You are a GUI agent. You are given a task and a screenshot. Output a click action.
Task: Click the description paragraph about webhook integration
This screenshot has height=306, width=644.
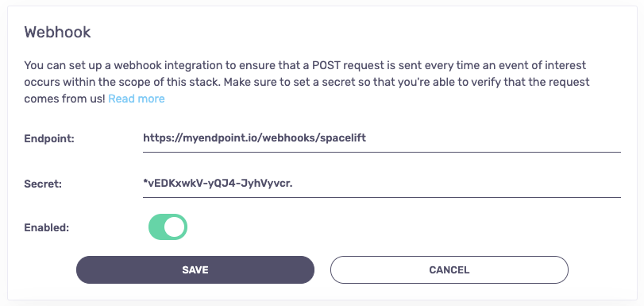point(307,82)
